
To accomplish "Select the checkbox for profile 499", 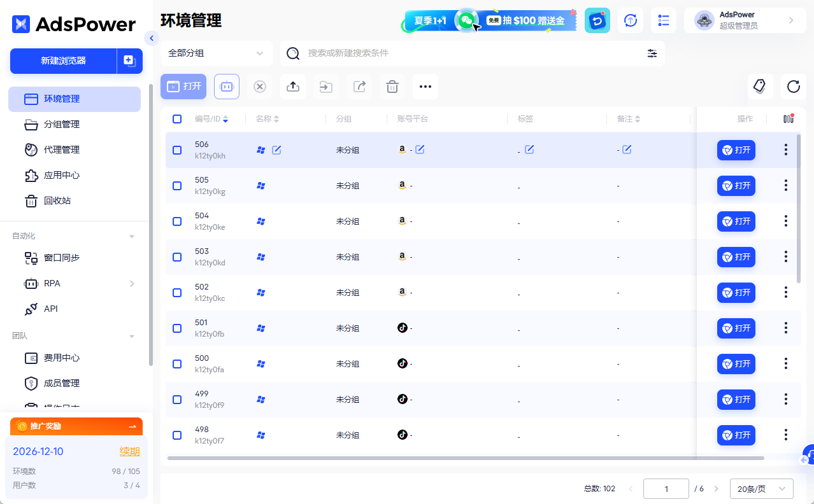I will click(177, 400).
